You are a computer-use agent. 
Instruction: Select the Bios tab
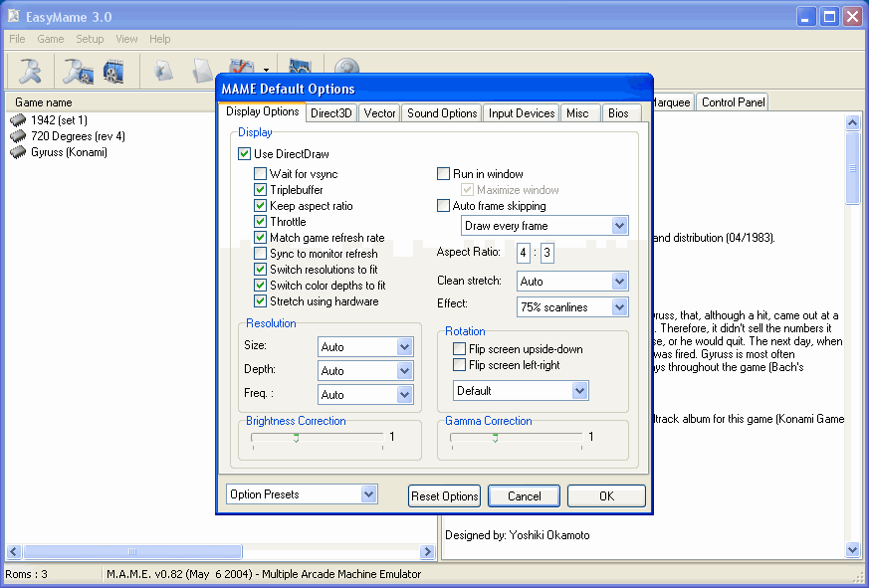(x=621, y=113)
